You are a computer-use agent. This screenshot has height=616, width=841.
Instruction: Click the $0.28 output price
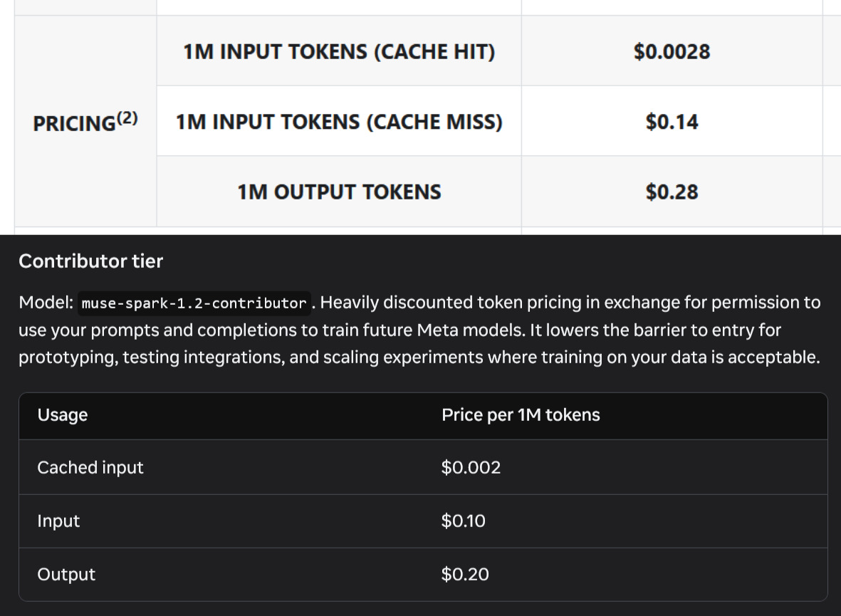click(672, 192)
